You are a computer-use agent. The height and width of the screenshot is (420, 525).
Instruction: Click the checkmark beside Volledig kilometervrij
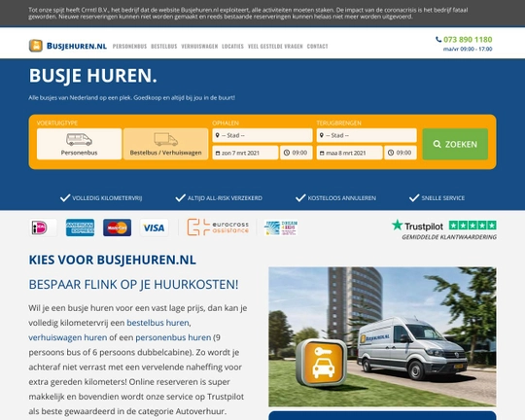click(65, 198)
